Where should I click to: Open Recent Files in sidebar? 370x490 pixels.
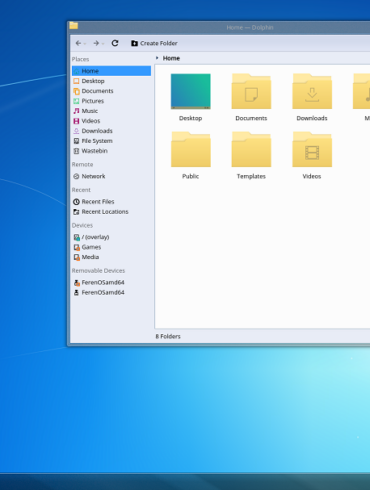(x=111, y=202)
